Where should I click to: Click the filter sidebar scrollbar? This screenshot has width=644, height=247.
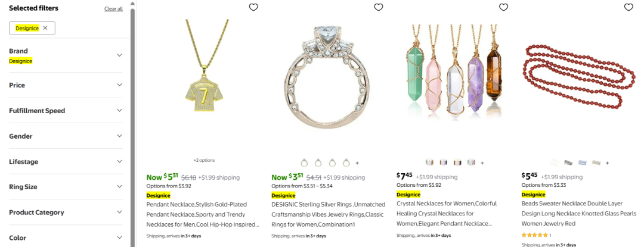coord(133,119)
